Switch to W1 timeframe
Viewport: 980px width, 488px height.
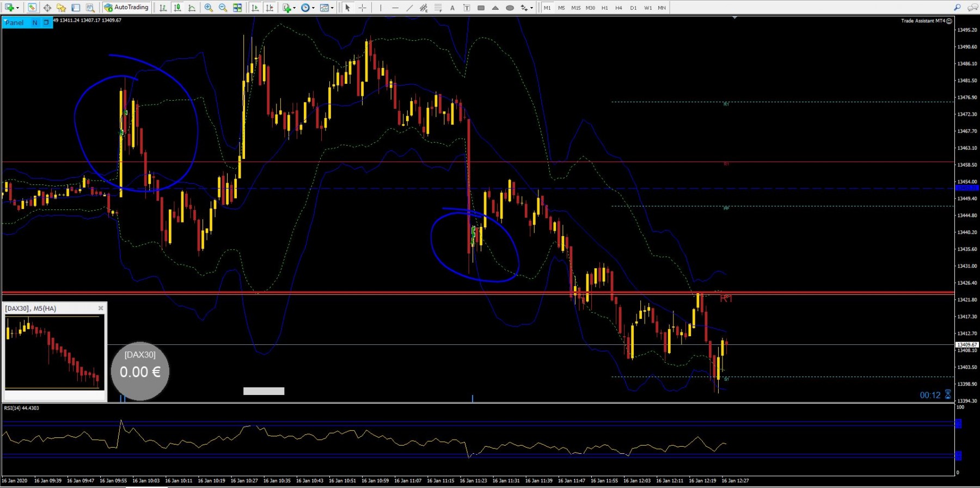648,8
